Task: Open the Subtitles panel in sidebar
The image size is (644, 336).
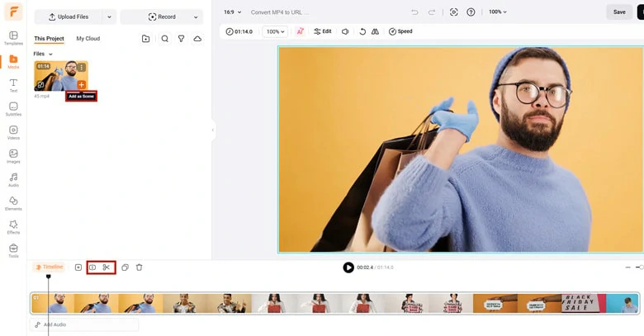Action: (13, 109)
